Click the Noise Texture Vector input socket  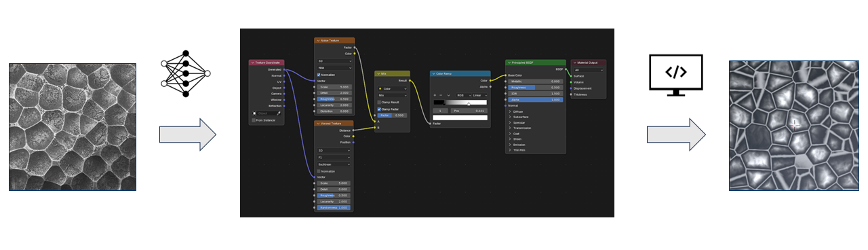click(x=315, y=81)
